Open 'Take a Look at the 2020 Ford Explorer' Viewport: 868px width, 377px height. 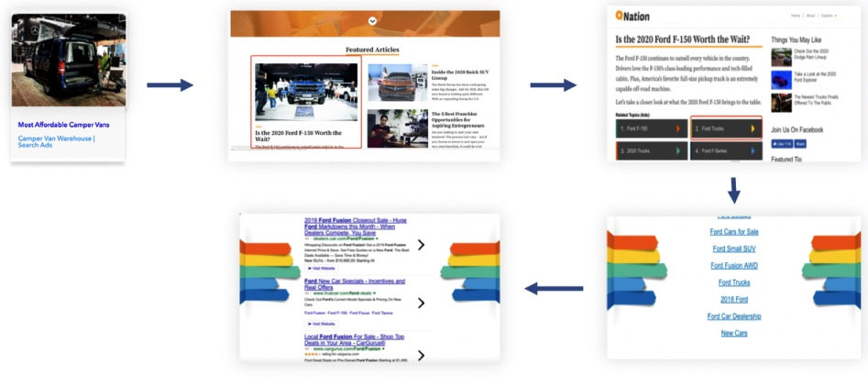pyautogui.click(x=816, y=77)
